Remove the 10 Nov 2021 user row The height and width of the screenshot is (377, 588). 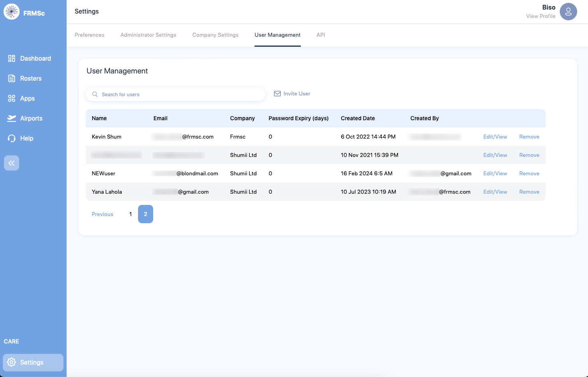tap(529, 155)
